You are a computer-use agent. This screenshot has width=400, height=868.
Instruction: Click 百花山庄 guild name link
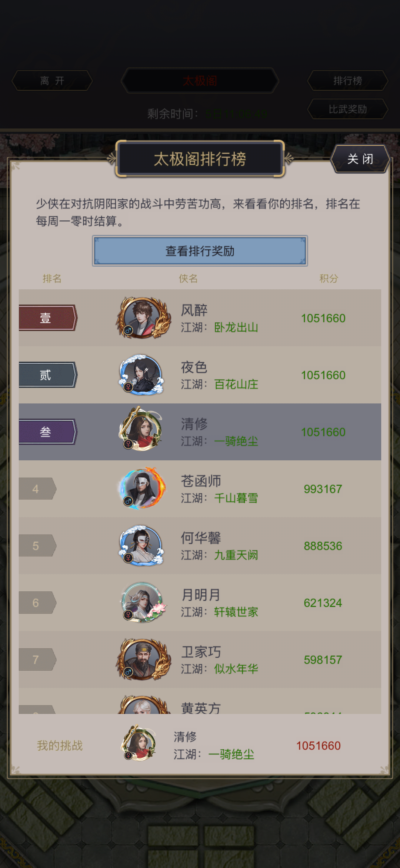236,384
